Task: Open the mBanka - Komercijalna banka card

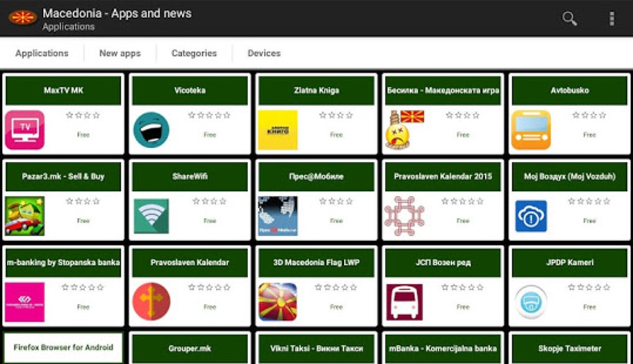Action: [x=443, y=348]
